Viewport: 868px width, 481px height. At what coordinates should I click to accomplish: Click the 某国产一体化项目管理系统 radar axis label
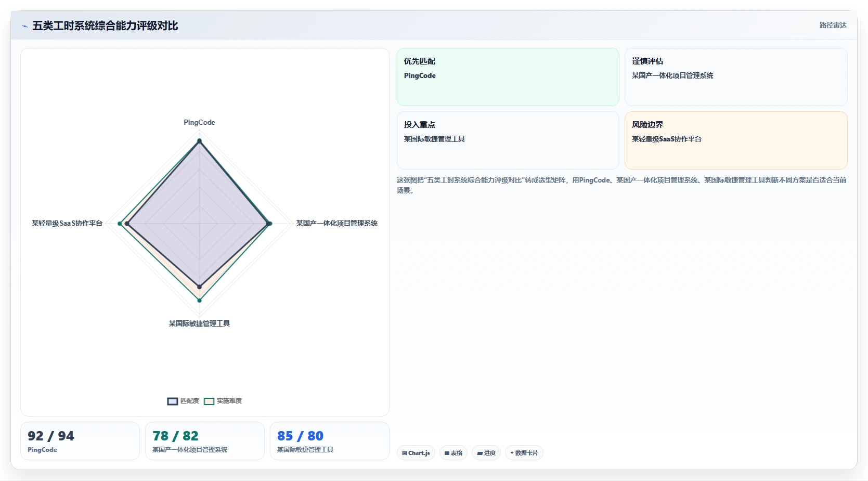[337, 223]
